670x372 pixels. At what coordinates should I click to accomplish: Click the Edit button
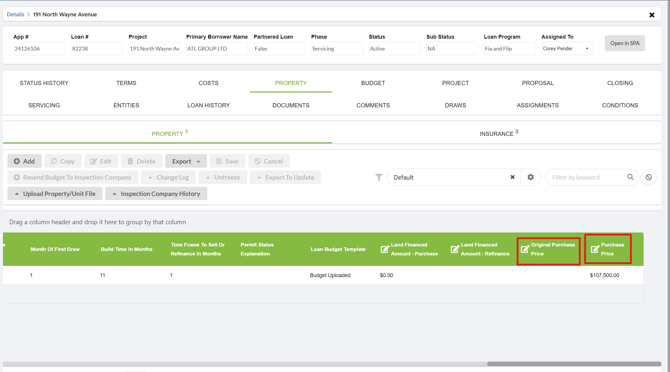101,161
